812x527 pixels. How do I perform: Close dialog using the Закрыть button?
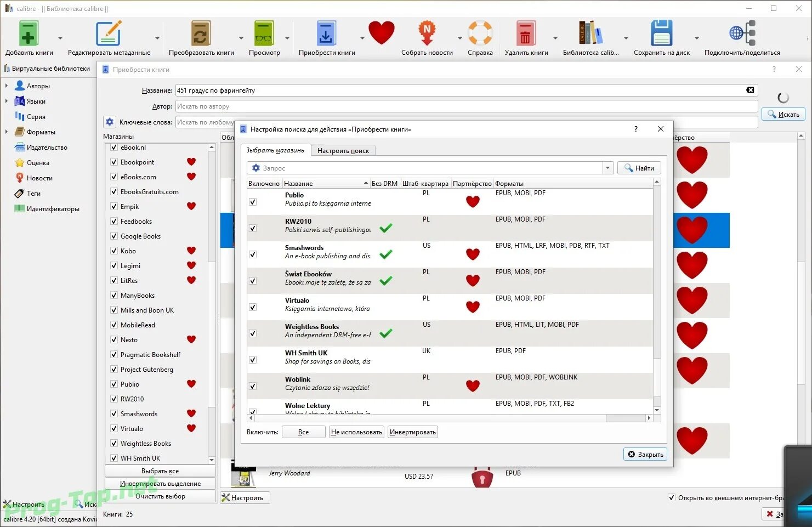pyautogui.click(x=645, y=454)
